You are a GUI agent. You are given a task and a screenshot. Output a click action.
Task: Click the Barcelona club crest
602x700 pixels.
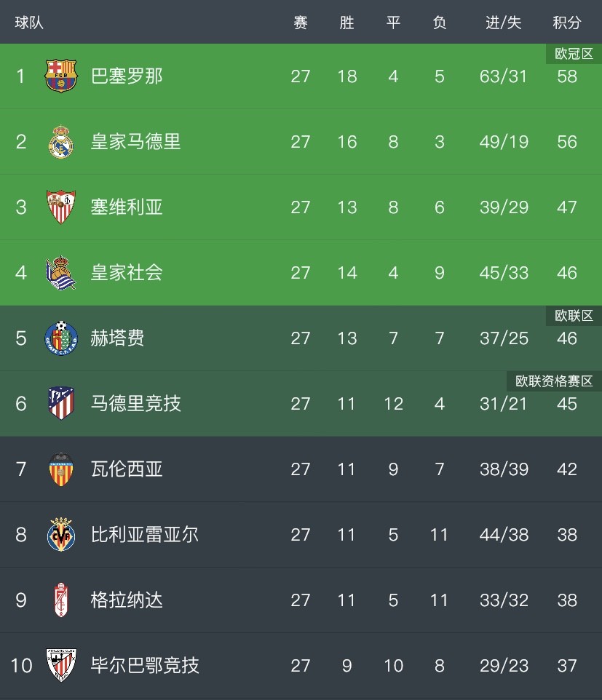point(61,76)
